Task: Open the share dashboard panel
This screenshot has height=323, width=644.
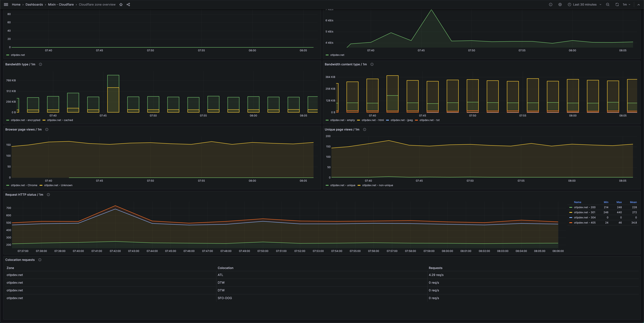Action: (x=128, y=4)
